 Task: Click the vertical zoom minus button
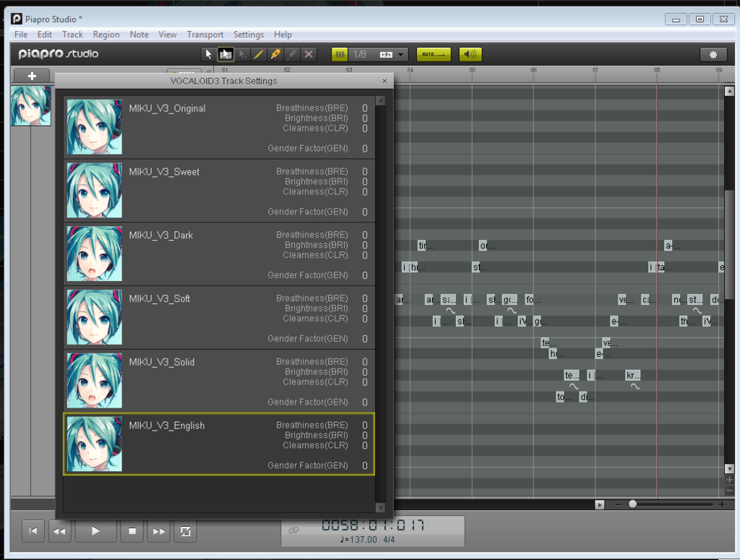pyautogui.click(x=729, y=491)
